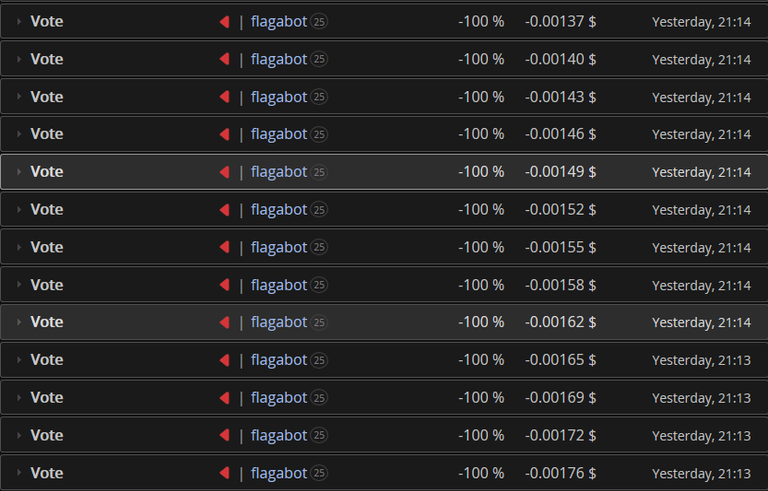Image resolution: width=768 pixels, height=491 pixels.
Task: Open flagabot profile in -0.00143 $ row
Action: point(279,97)
